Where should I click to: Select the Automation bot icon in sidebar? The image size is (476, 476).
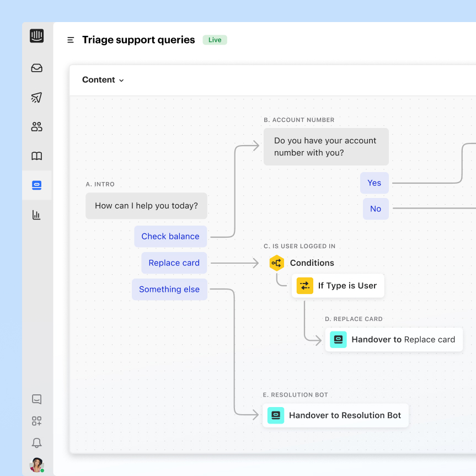point(36,185)
